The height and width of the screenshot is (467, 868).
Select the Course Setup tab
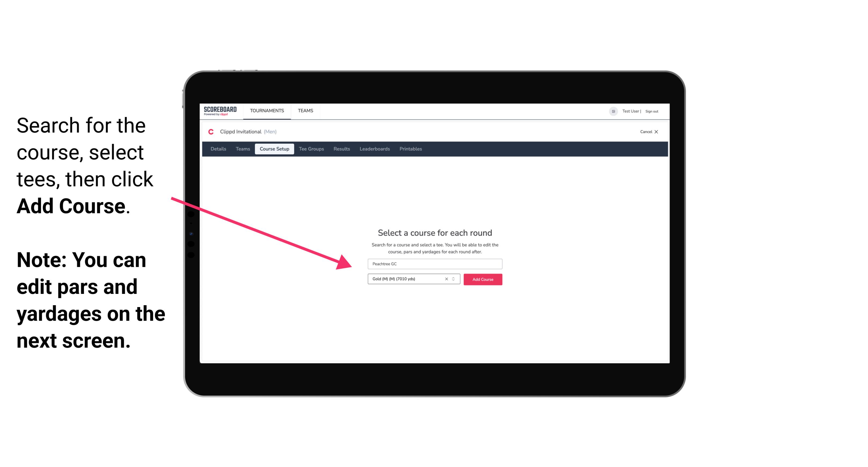pyautogui.click(x=274, y=149)
